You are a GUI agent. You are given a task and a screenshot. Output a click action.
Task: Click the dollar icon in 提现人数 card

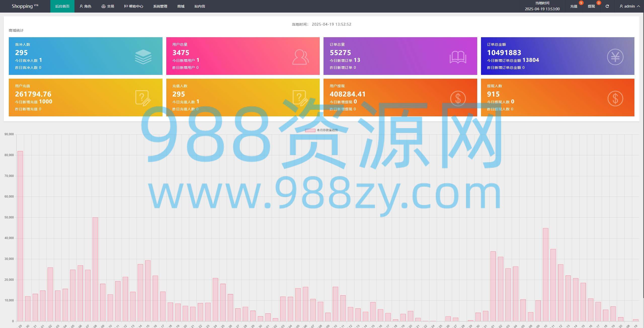pyautogui.click(x=615, y=98)
